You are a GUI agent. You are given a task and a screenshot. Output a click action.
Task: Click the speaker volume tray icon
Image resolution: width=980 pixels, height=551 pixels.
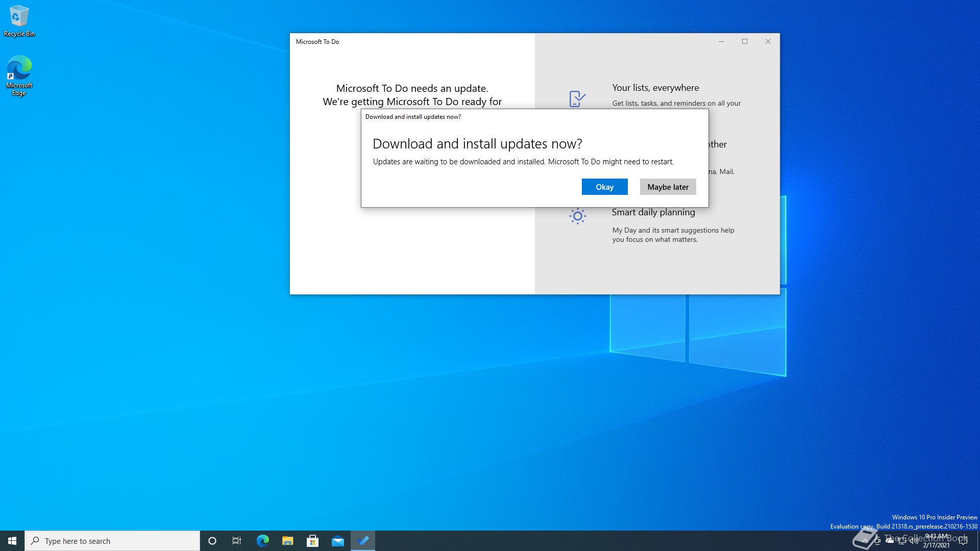coord(914,541)
